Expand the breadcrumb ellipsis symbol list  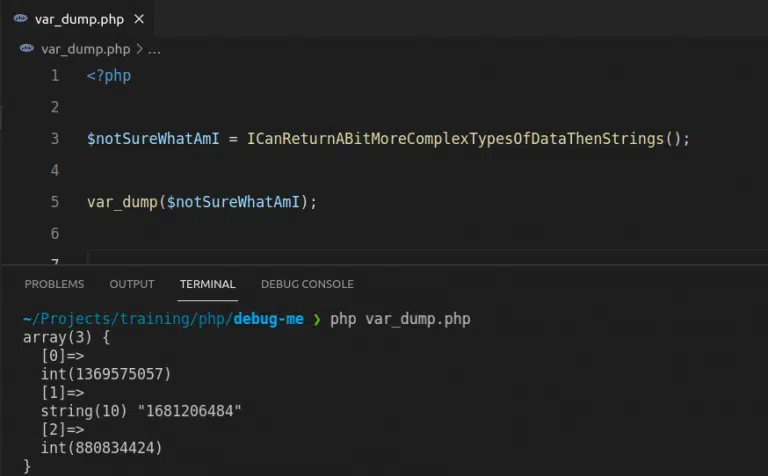point(154,48)
